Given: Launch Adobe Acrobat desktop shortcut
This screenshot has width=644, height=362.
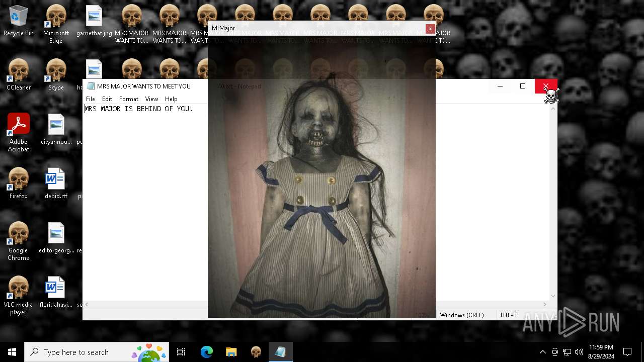Looking at the screenshot, I should click(x=18, y=133).
